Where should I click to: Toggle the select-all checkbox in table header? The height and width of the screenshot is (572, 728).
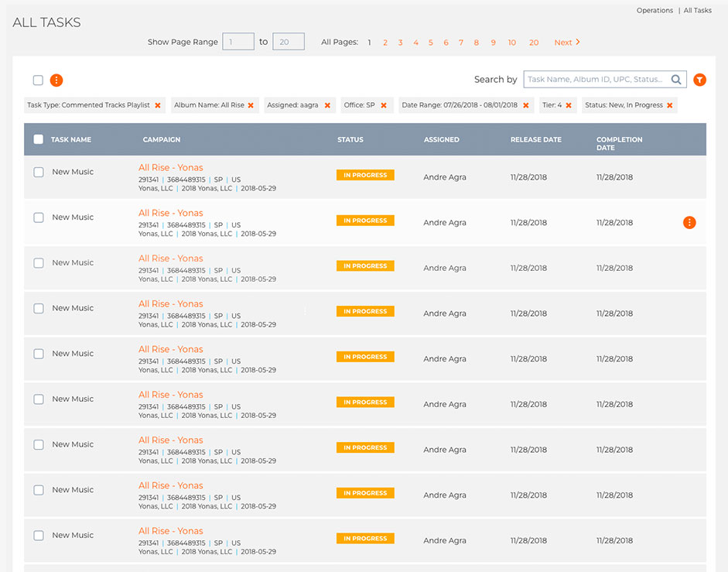(39, 140)
